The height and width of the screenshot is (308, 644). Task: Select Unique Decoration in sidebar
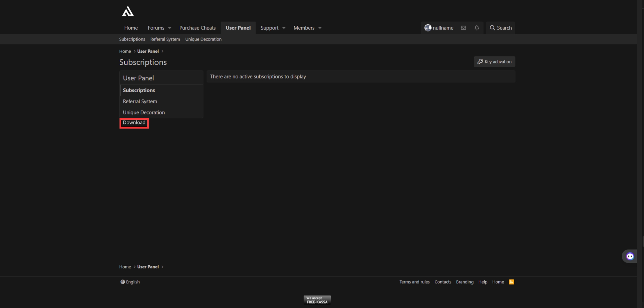(x=144, y=112)
